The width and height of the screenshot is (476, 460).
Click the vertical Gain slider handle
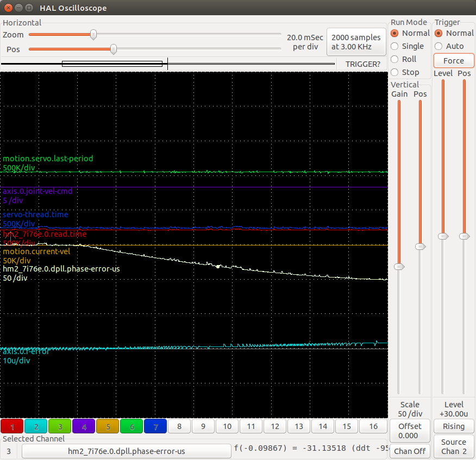(399, 266)
